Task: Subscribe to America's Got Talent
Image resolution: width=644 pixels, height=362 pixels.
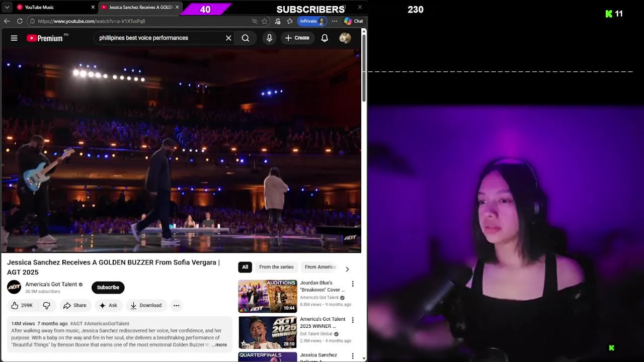Action: click(x=108, y=287)
